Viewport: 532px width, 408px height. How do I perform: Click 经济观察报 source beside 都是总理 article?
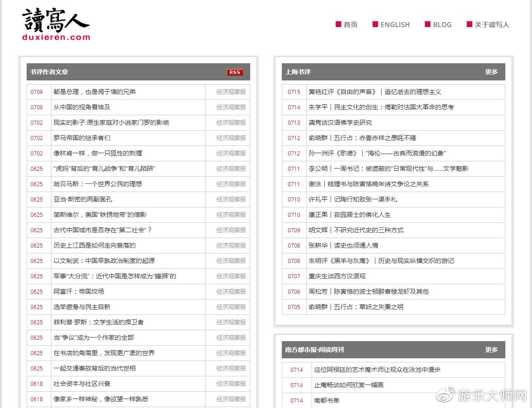tap(231, 92)
